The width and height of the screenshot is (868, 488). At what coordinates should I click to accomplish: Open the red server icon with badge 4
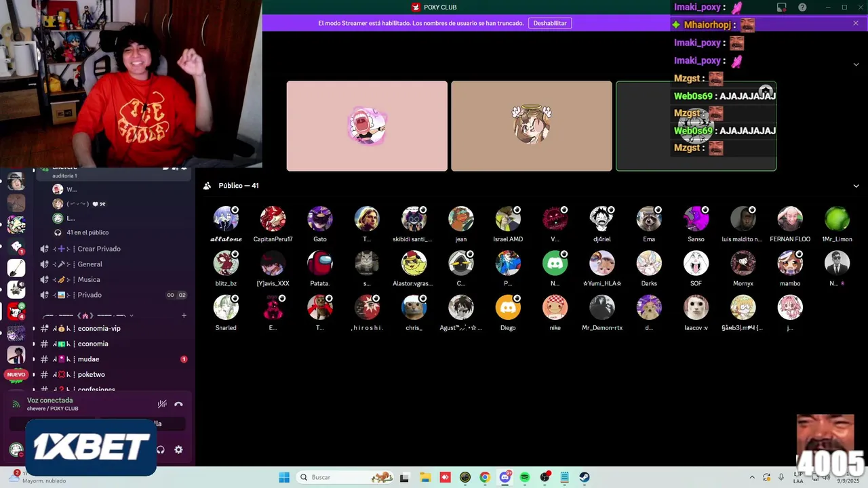coord(16,312)
